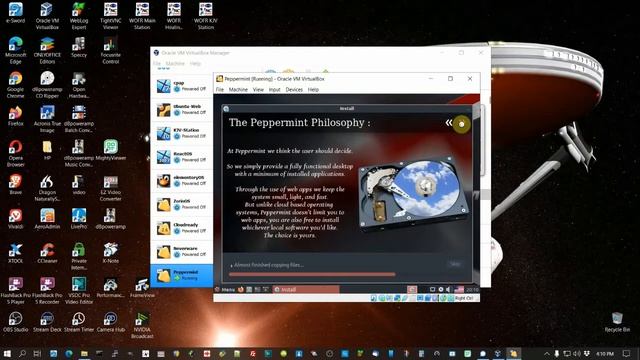Open View menu in Peppermint VM window

[258, 89]
